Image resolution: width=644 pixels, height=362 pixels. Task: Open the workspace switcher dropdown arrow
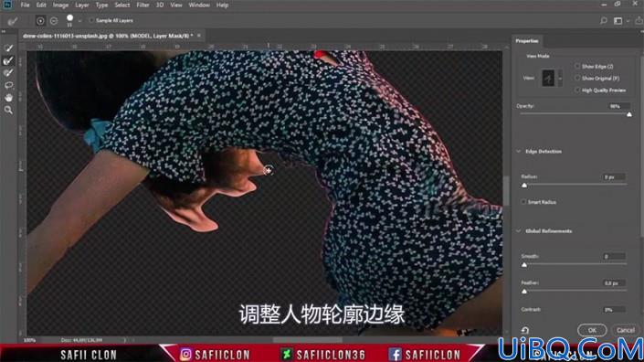(628, 21)
